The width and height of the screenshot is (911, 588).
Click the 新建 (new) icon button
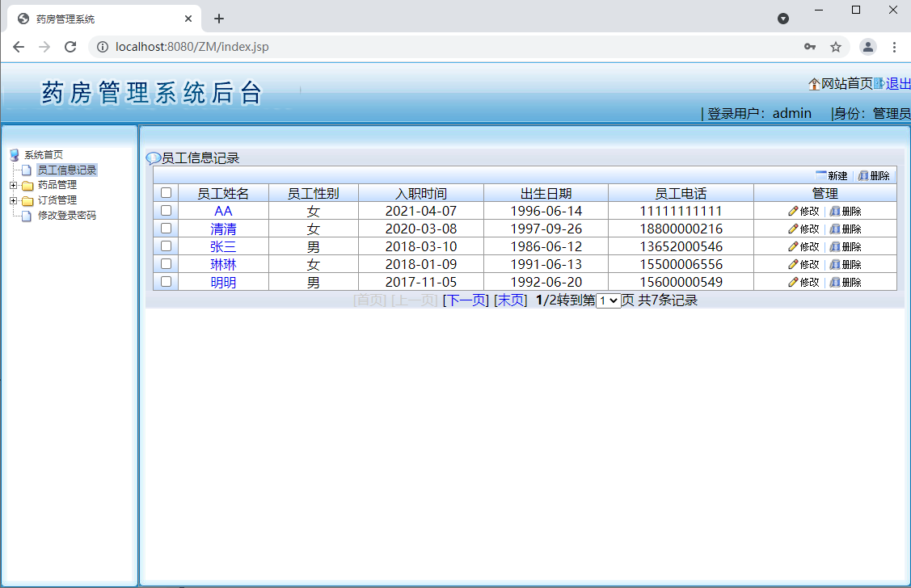click(x=821, y=176)
